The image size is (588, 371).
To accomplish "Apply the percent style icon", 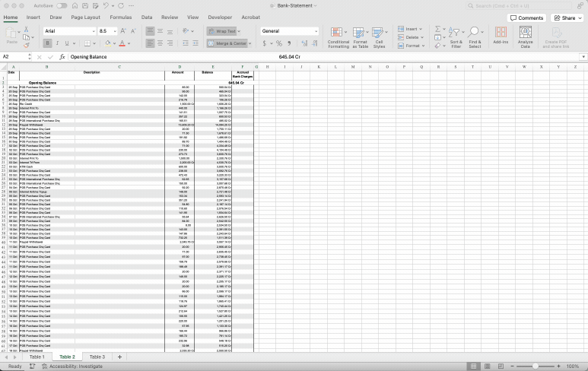I will [x=279, y=43].
